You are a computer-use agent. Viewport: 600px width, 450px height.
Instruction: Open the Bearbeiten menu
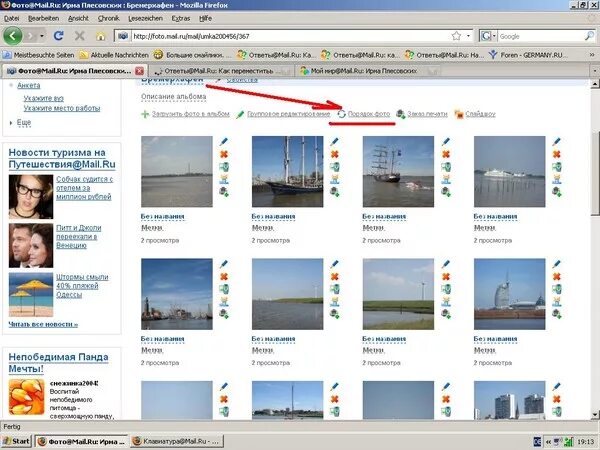click(x=43, y=18)
